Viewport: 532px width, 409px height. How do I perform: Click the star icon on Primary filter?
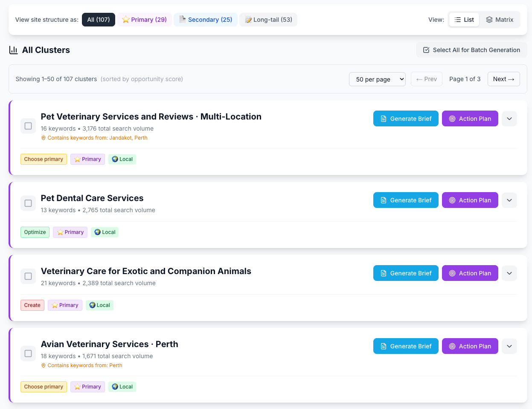[x=126, y=20]
